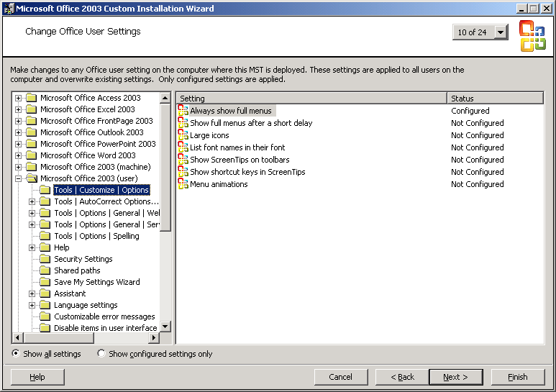Click the Setting column header
The image size is (556, 392).
click(311, 99)
